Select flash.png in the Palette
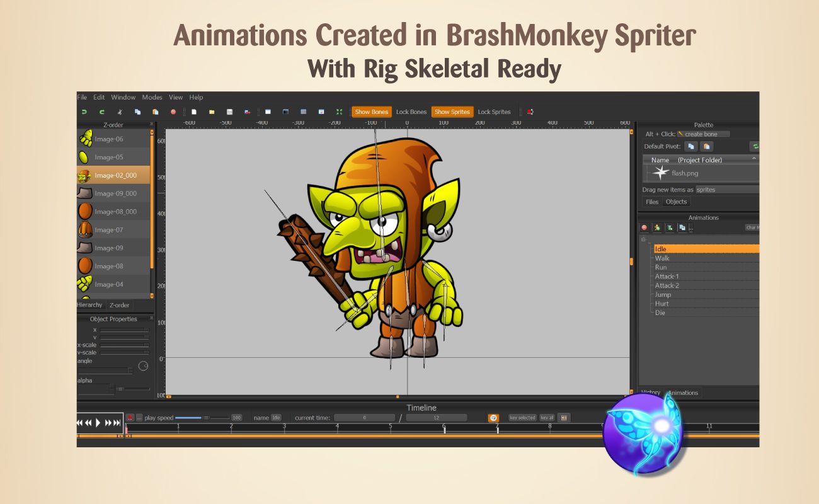819x504 pixels. [684, 173]
